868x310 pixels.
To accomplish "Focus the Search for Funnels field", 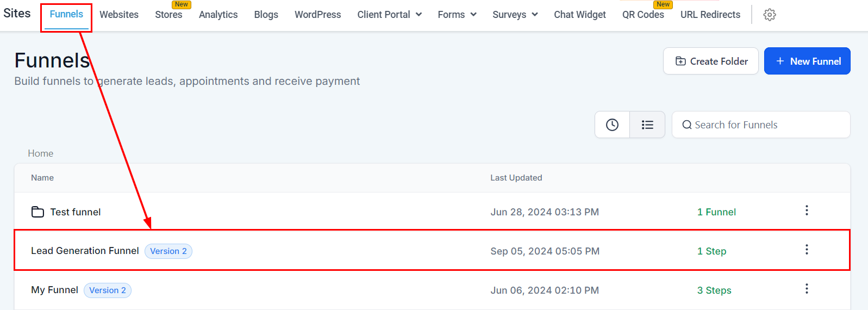I will [x=761, y=125].
